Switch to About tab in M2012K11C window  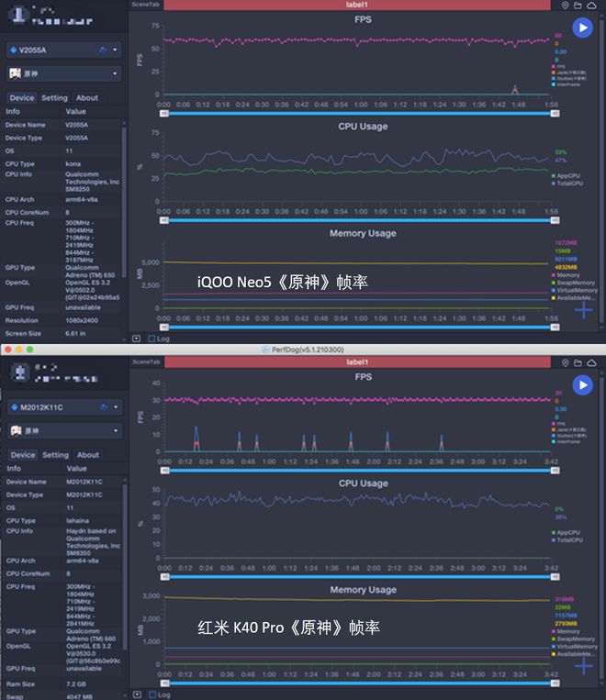coord(88,455)
